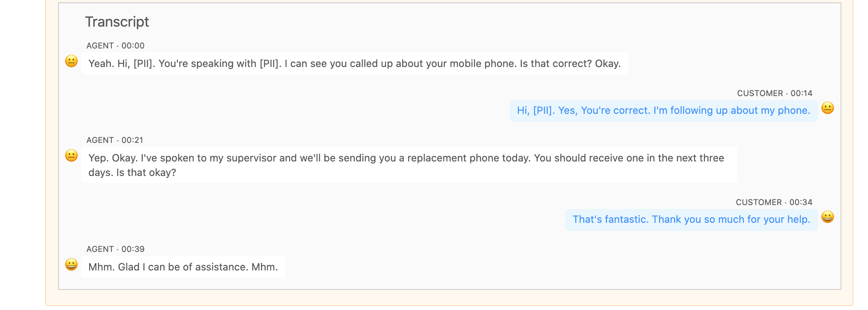Select the "Mhm. Glad I can be of assistance" bubble
Screen dimensions: 868x310
183,267
